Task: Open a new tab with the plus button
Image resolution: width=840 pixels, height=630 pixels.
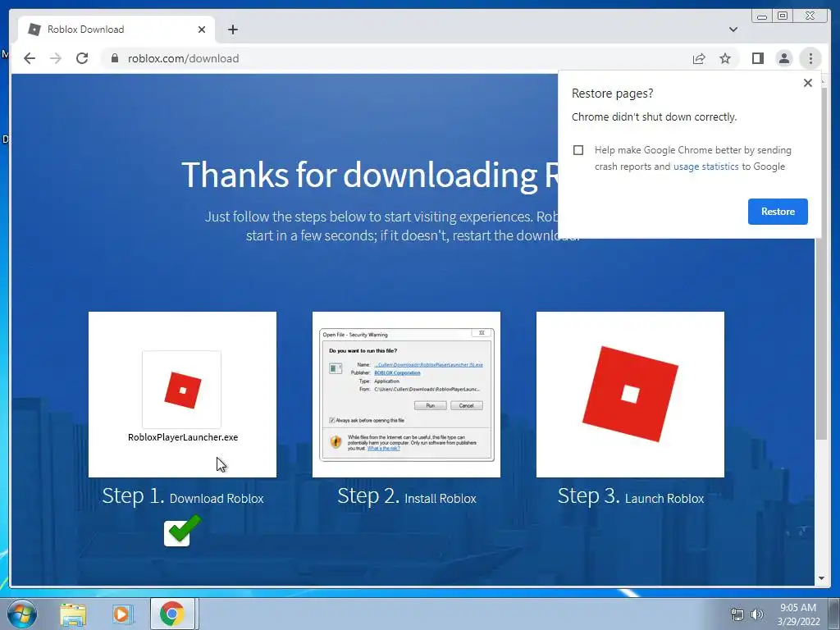Action: click(x=232, y=30)
